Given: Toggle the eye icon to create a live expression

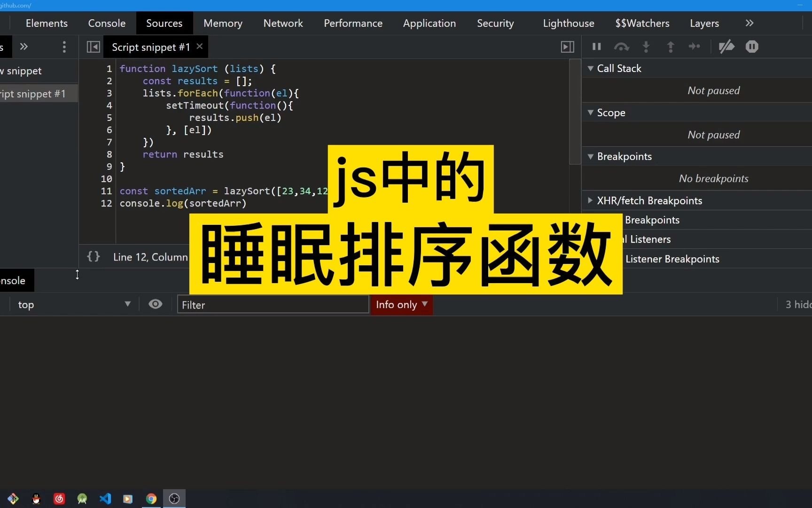Looking at the screenshot, I should pyautogui.click(x=156, y=304).
